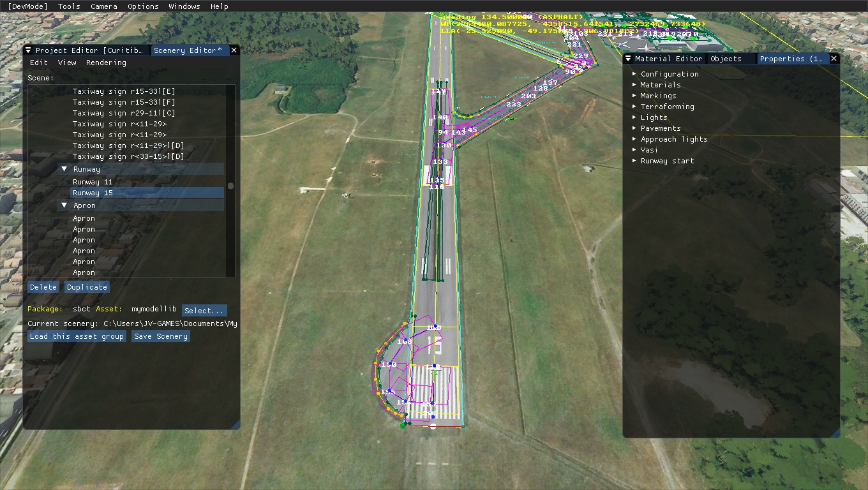Viewport: 868px width, 490px height.
Task: Switch to the Objects tab
Action: click(726, 59)
